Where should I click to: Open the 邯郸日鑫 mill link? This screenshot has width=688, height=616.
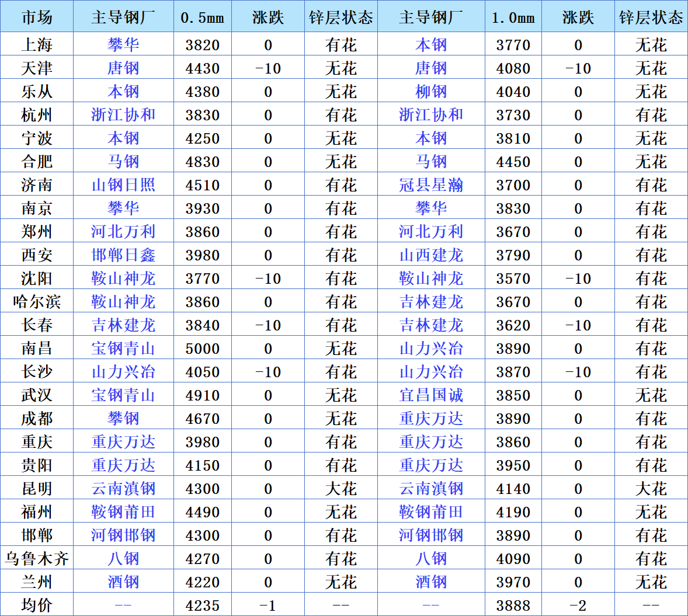point(123,255)
